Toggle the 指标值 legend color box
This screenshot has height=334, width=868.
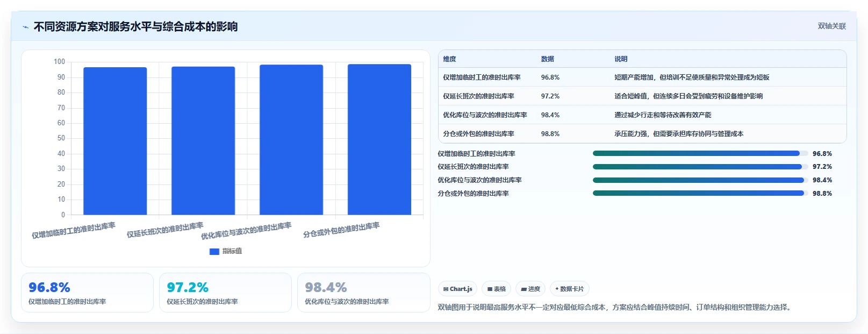point(214,251)
